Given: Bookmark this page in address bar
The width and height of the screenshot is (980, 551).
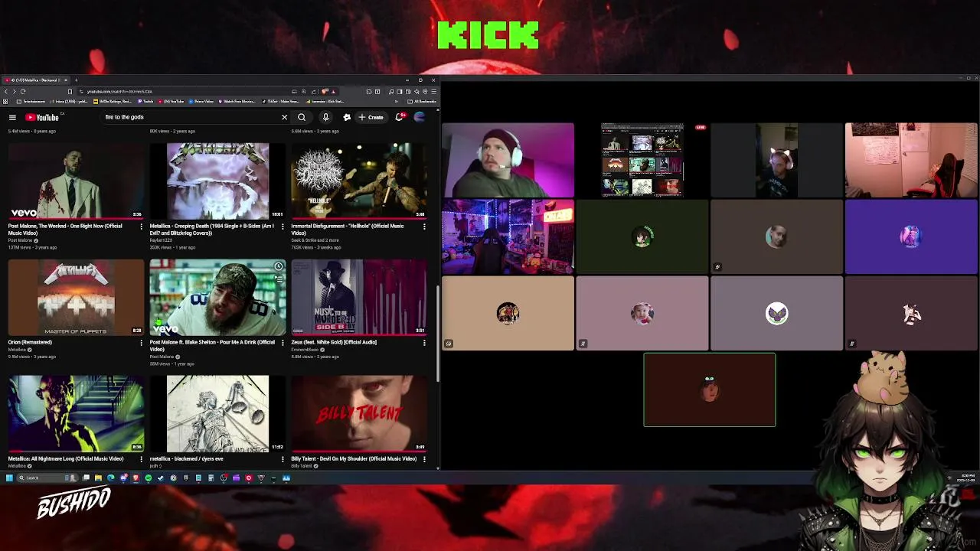Looking at the screenshot, I should pyautogui.click(x=70, y=91).
